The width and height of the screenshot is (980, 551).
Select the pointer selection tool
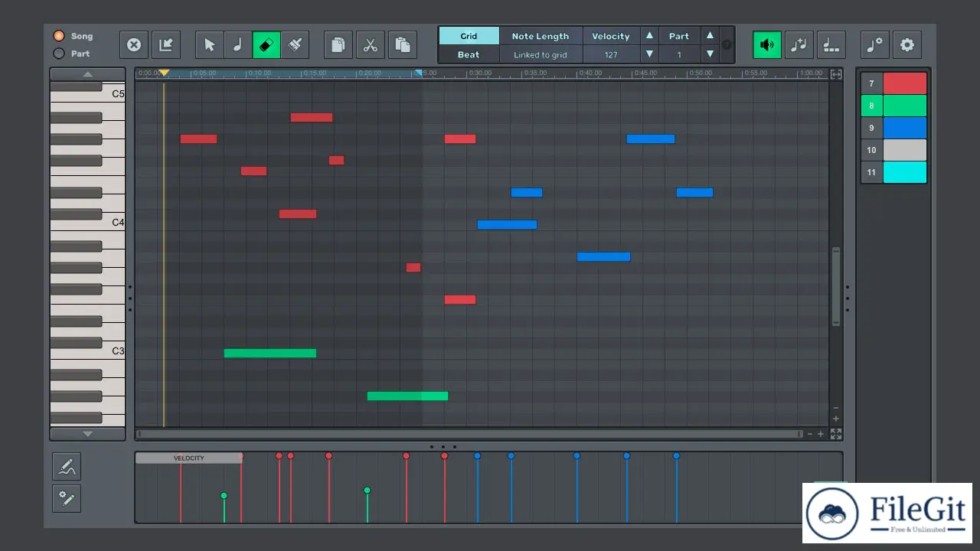tap(209, 45)
